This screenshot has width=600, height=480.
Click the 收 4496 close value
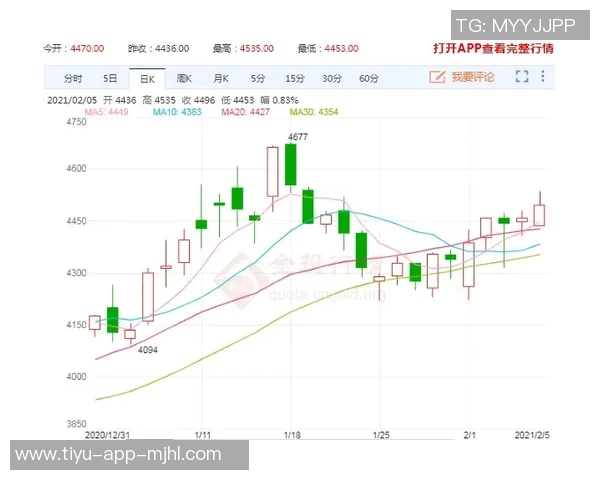pos(199,100)
